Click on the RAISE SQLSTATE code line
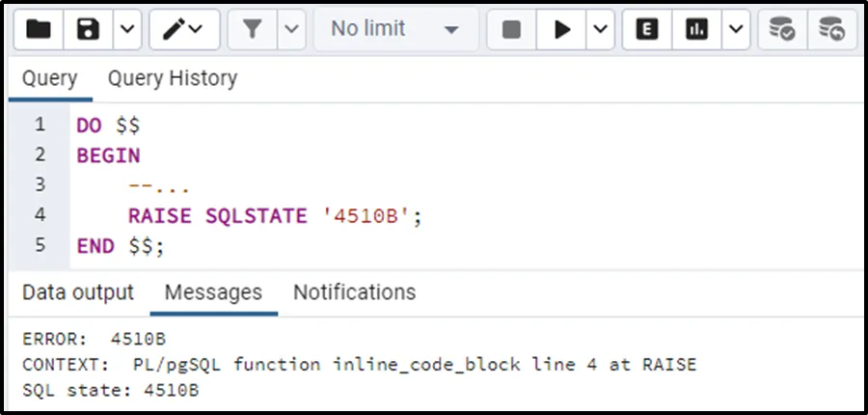The image size is (868, 415). coord(275,215)
